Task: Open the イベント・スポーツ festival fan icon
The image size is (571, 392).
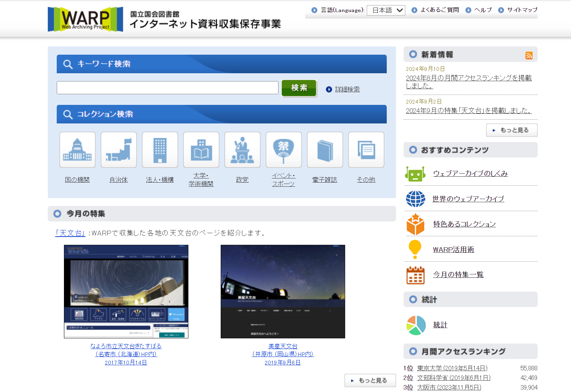Action: (284, 150)
